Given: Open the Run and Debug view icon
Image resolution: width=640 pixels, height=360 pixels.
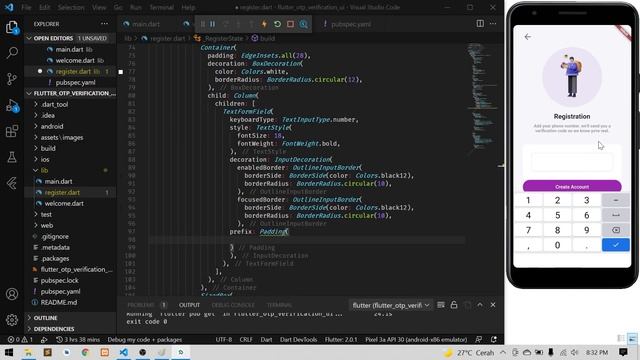Looking at the screenshot, I should 12,105.
